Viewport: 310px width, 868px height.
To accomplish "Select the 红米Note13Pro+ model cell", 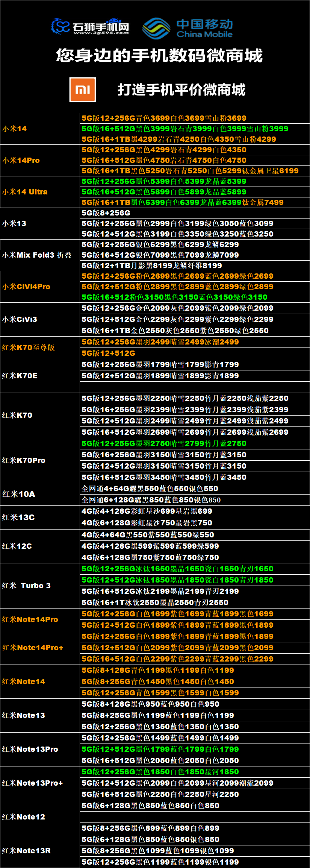I will point(40,783).
